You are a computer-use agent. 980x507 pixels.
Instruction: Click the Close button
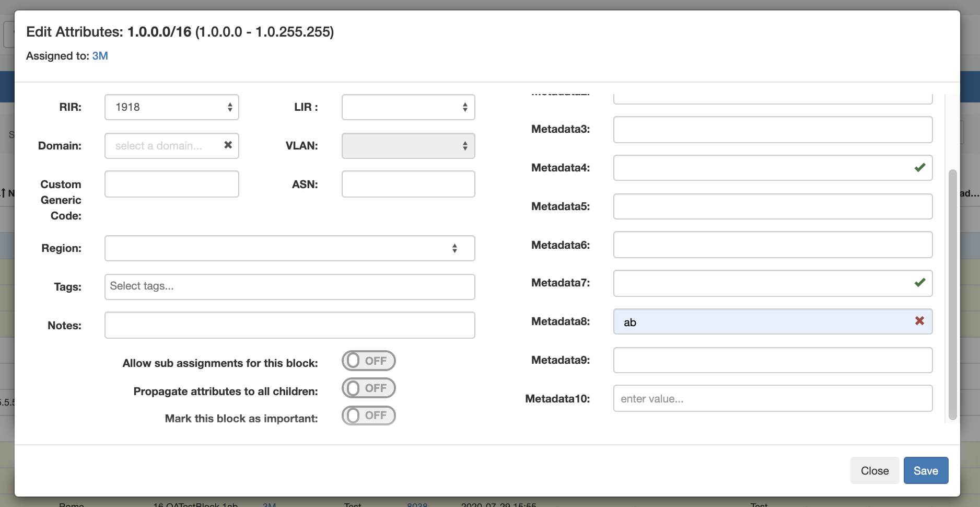[874, 470]
